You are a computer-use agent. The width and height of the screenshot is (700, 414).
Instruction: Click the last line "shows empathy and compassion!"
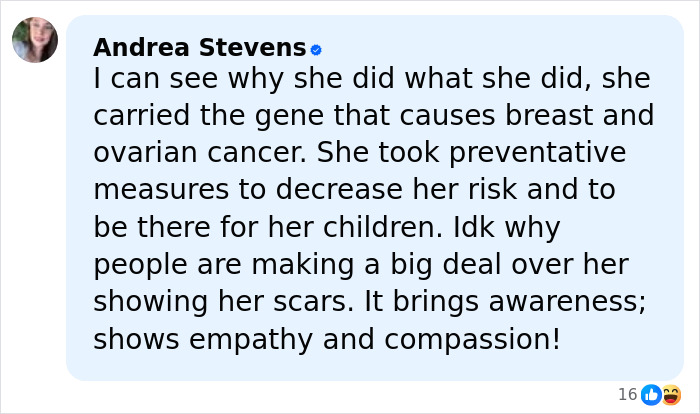[327, 339]
